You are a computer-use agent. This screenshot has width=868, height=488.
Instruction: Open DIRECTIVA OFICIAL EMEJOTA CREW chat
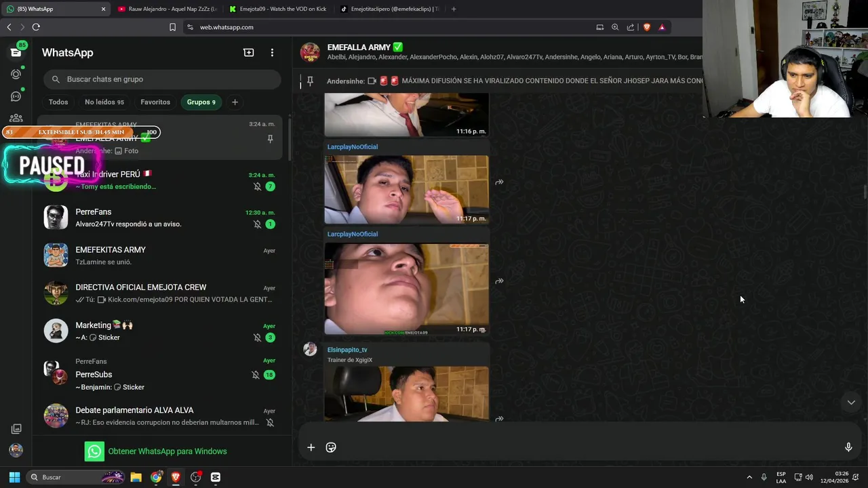(162, 293)
